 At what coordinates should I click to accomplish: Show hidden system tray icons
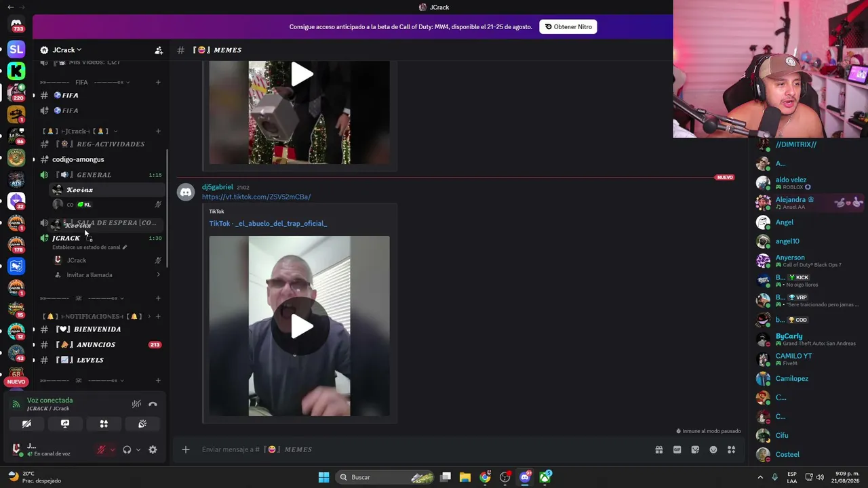tap(760, 477)
